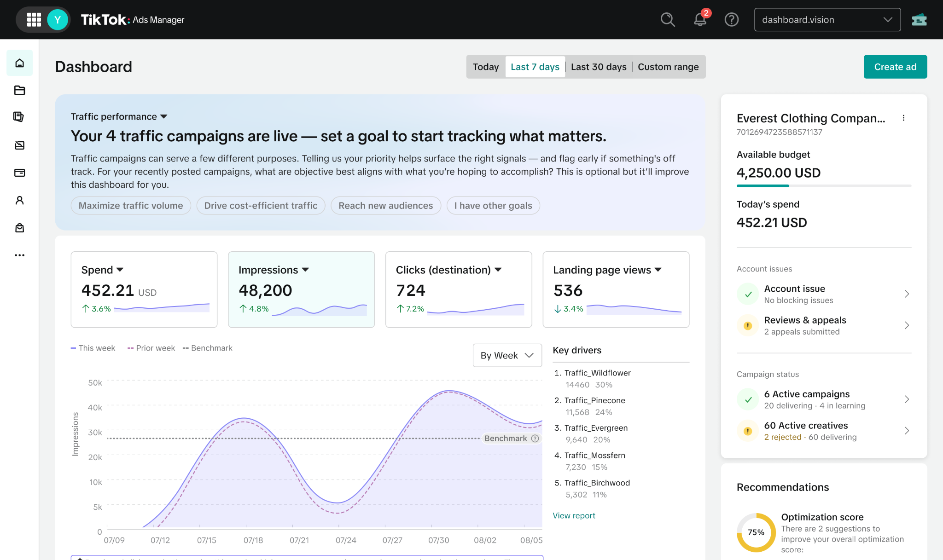The image size is (943, 560).
Task: Click the Available budget progress bar
Action: click(824, 186)
